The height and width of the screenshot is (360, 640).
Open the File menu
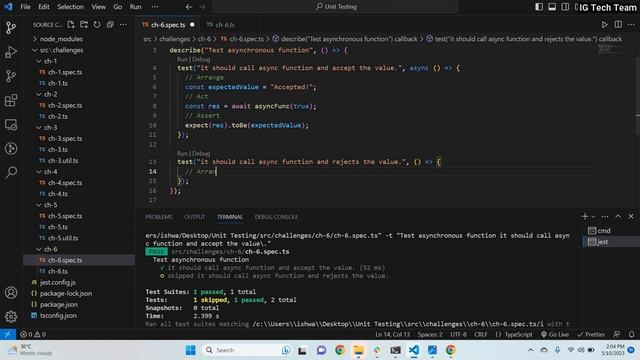click(25, 7)
